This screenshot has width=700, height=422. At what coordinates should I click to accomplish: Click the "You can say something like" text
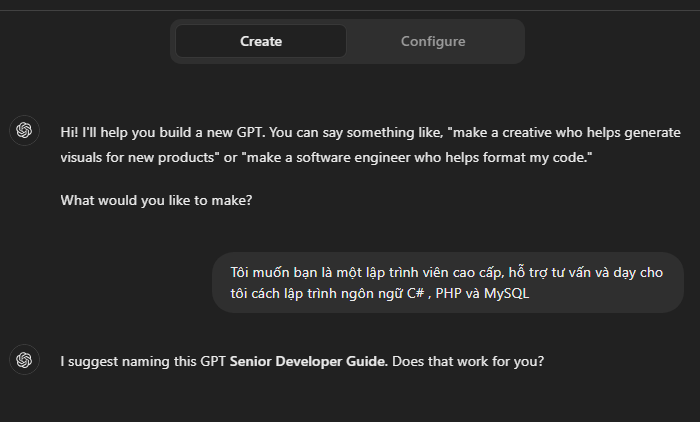click(x=356, y=133)
